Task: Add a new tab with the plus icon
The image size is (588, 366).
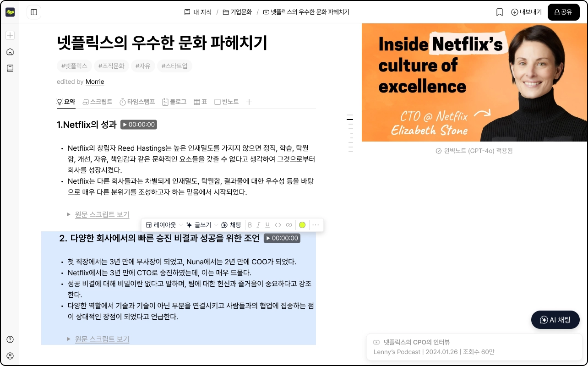Action: tap(249, 102)
